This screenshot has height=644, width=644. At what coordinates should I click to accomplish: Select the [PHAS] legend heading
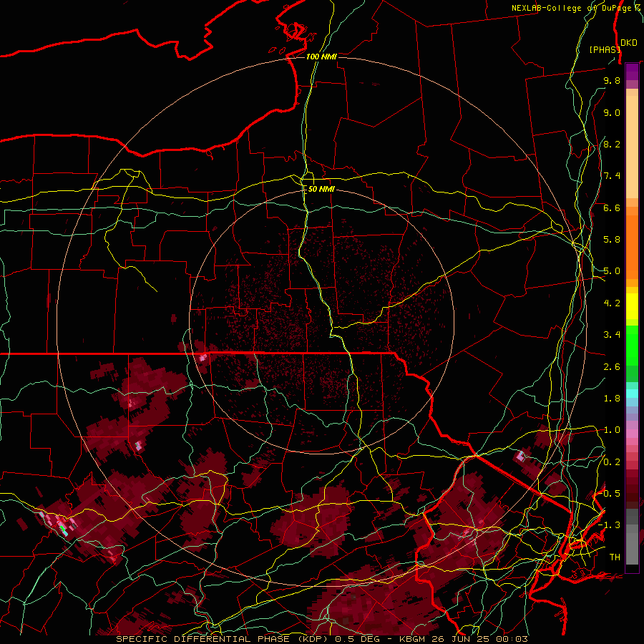pyautogui.click(x=605, y=50)
